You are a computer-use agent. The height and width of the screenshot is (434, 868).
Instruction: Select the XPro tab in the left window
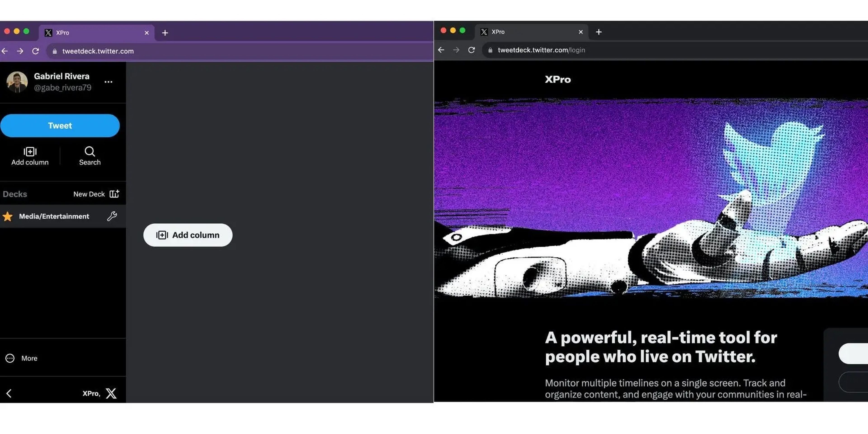97,33
